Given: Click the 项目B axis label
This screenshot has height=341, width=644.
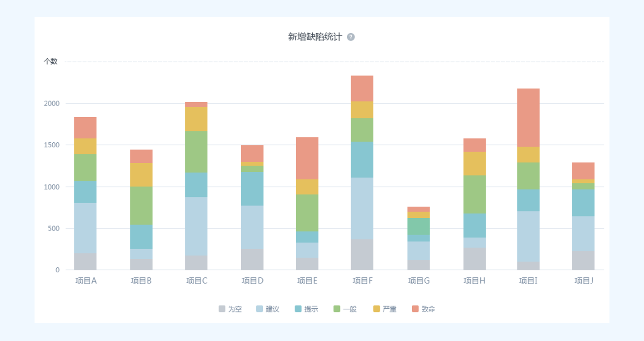Looking at the screenshot, I should [x=141, y=281].
